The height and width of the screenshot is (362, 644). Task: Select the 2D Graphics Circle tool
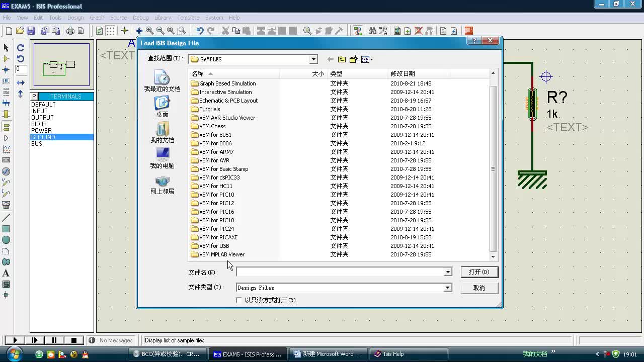tap(6, 240)
